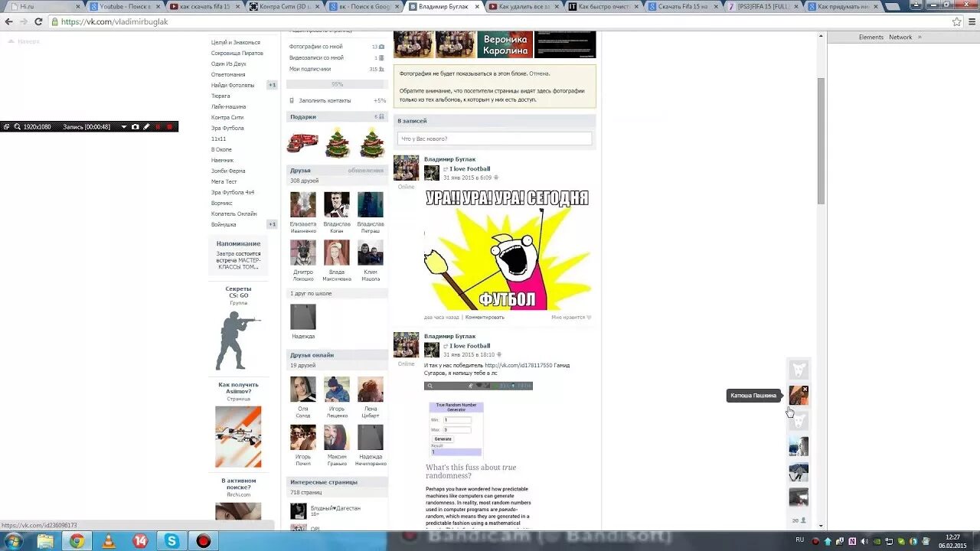The image size is (980, 551).
Task: Open Фотографии со мной link
Action: tap(315, 47)
